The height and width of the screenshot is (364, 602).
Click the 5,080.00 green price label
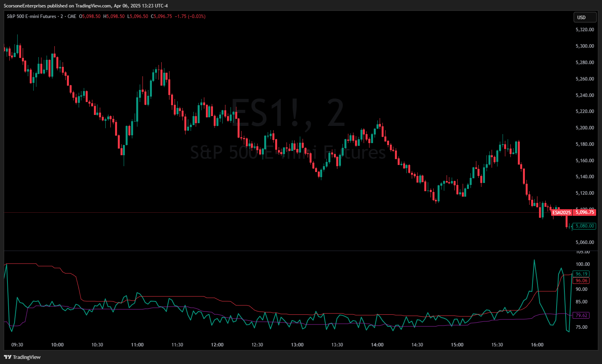click(x=585, y=226)
